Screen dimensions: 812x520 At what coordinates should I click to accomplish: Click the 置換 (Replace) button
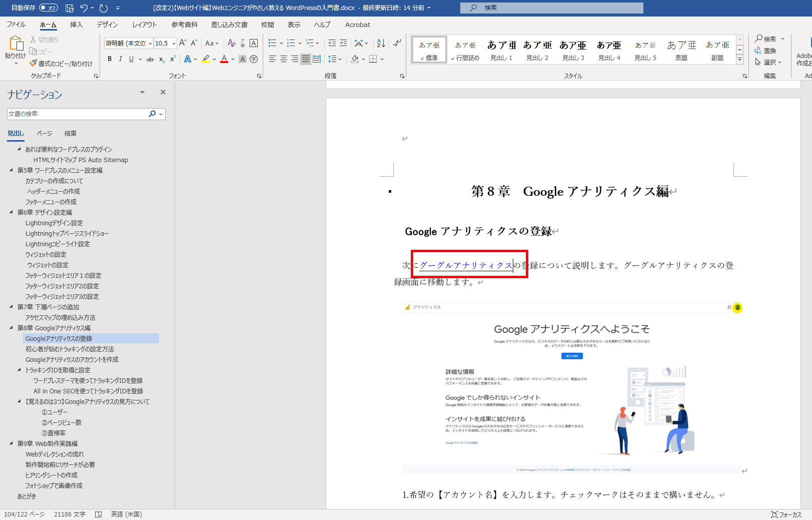[x=765, y=51]
